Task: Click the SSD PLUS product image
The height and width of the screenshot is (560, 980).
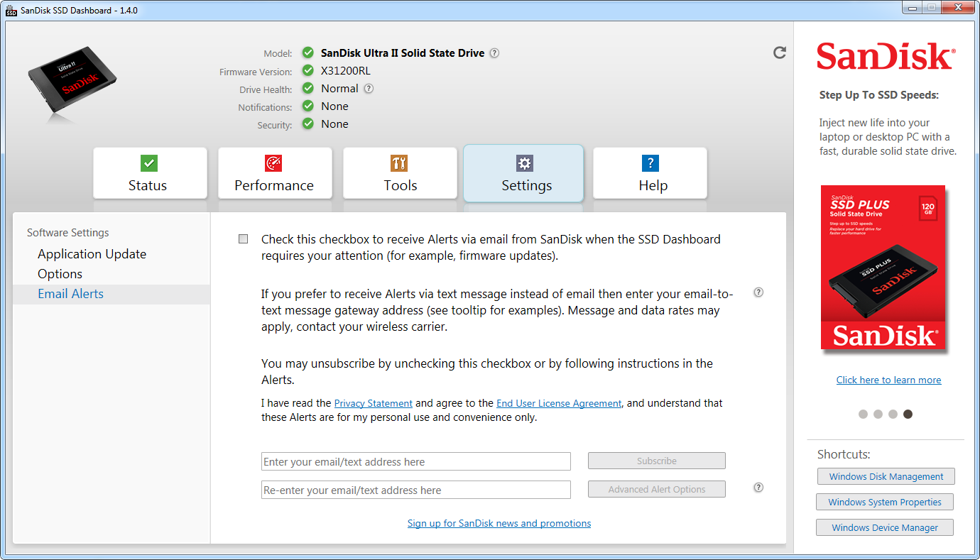Action: 883,268
